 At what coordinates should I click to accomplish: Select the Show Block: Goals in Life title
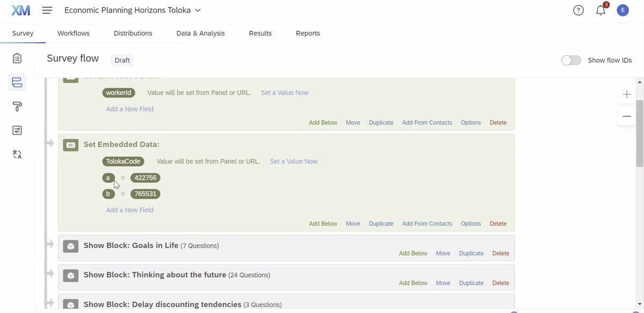coord(131,245)
